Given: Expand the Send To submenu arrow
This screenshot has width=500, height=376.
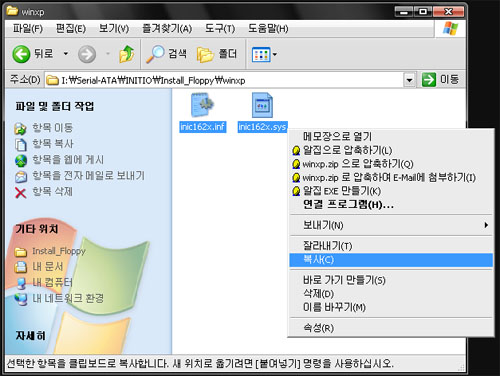Looking at the screenshot, I should click(x=486, y=225).
